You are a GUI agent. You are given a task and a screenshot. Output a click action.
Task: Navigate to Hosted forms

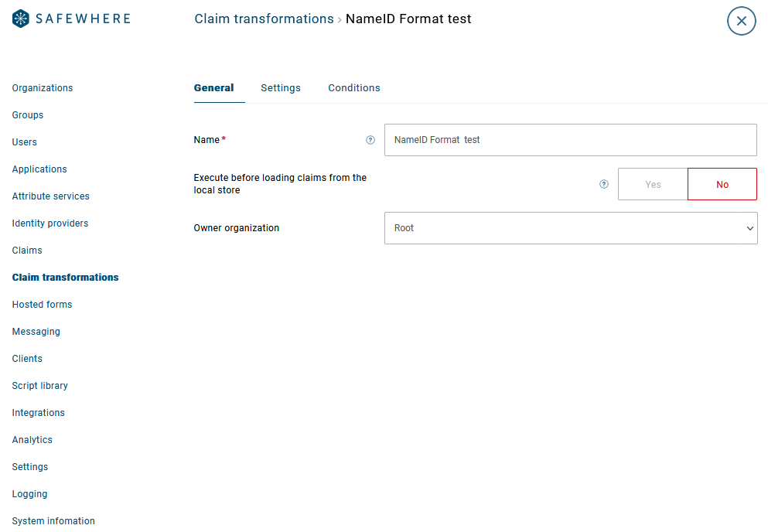click(x=42, y=305)
